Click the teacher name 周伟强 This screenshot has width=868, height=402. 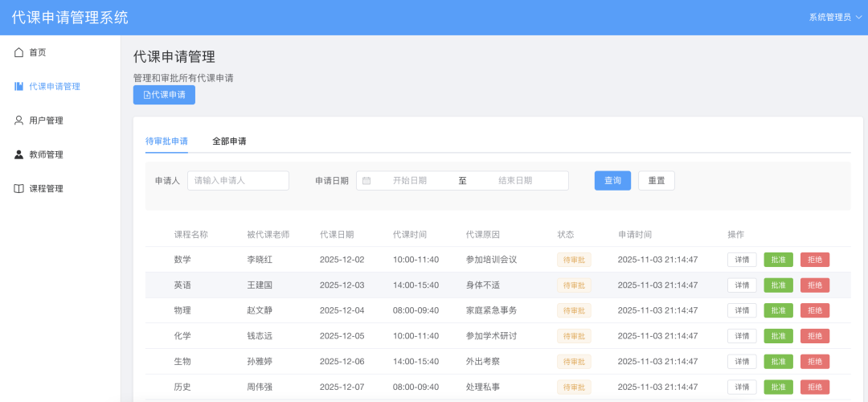click(x=260, y=387)
